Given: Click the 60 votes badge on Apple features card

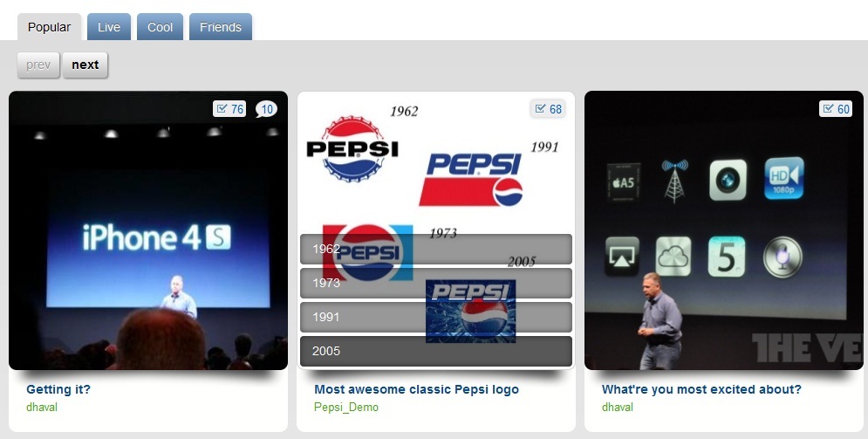Looking at the screenshot, I should coord(836,109).
